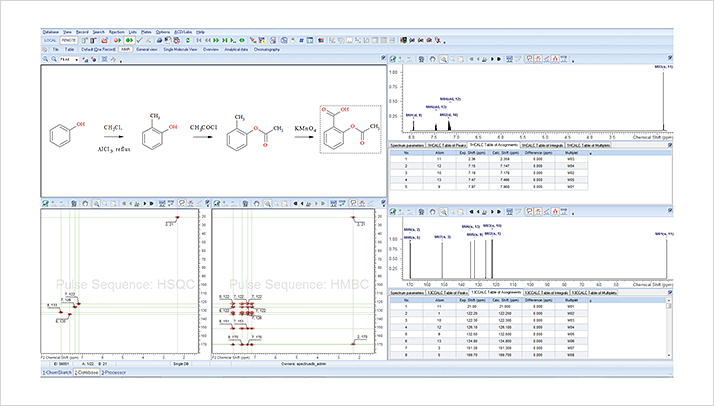
Task: Click first icon of the HMBC panel toolbar
Action: click(x=217, y=203)
